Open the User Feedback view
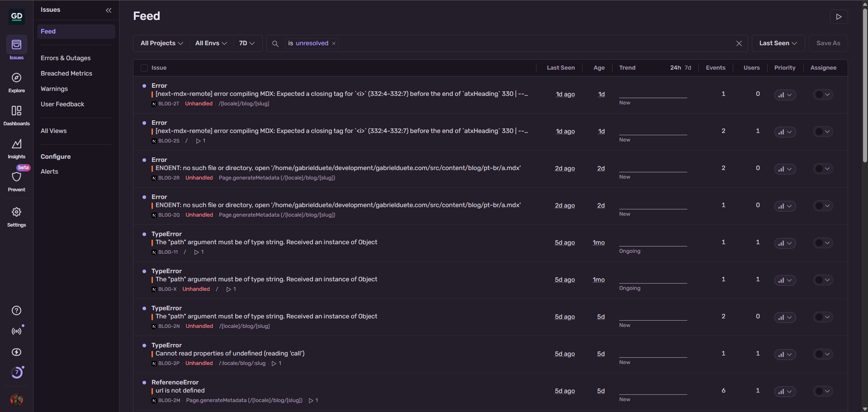868x412 pixels. (62, 104)
